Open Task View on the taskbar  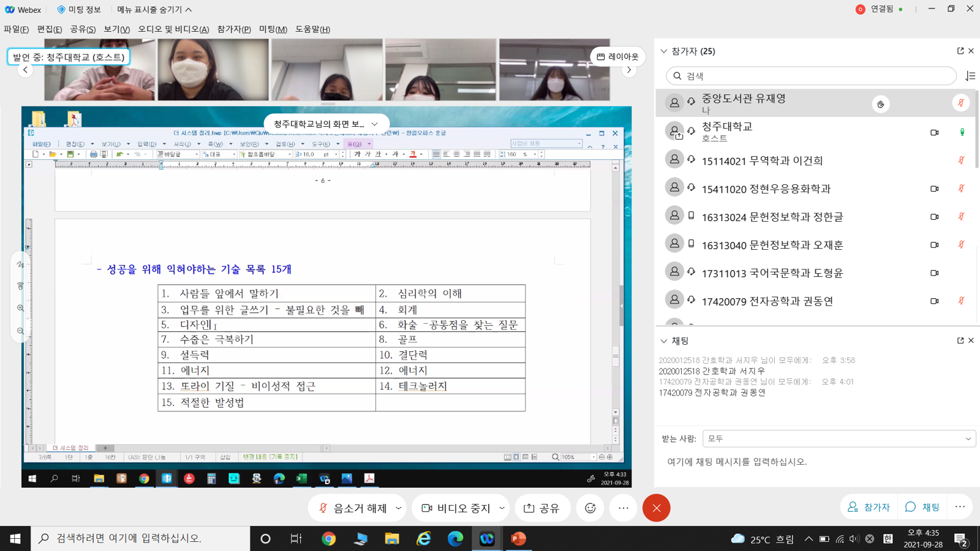(296, 539)
